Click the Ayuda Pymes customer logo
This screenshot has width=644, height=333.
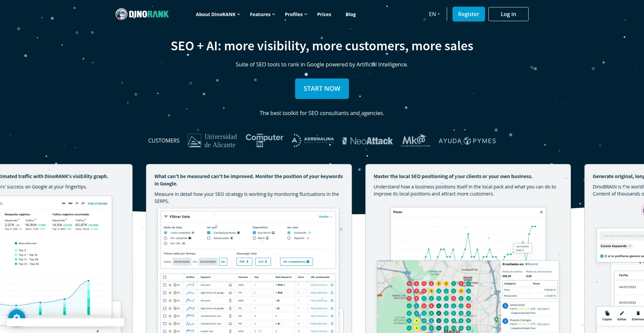coord(467,141)
